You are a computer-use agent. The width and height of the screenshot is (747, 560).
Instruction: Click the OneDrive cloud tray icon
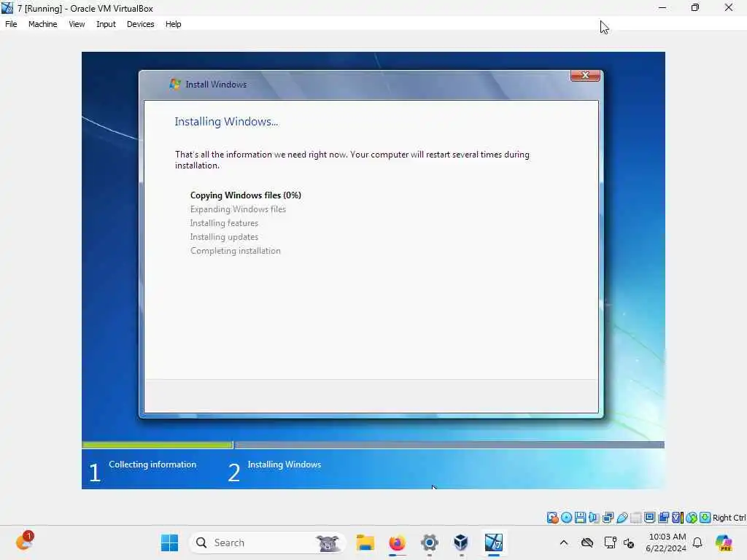tap(587, 542)
